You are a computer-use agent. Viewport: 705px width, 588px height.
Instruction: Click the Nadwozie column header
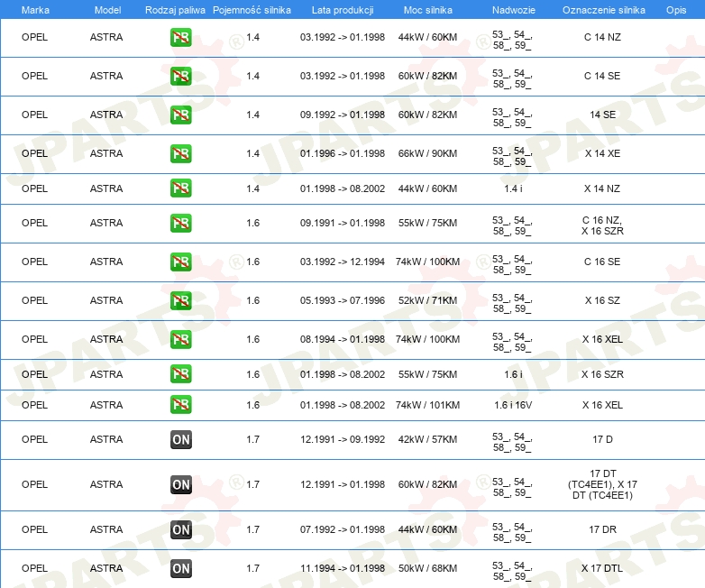(x=514, y=10)
